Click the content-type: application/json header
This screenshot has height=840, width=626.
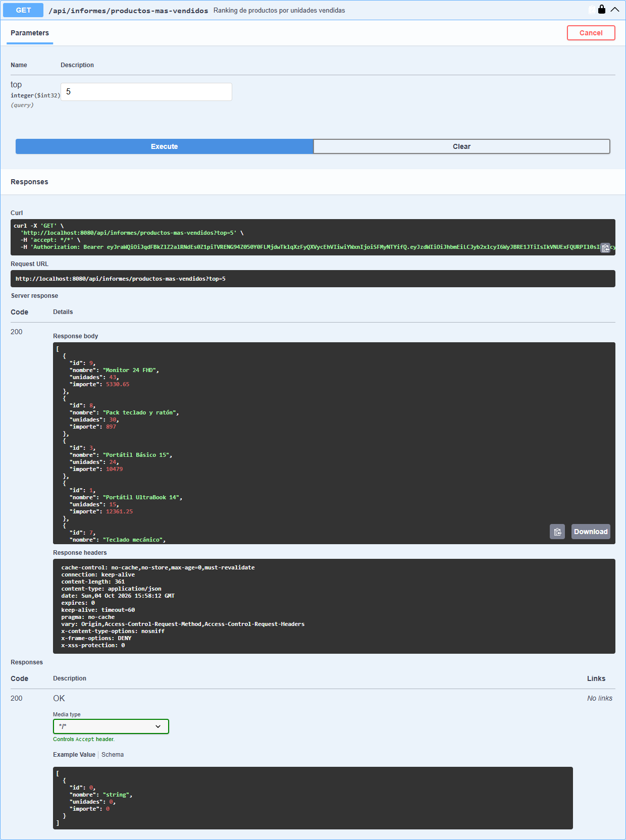tap(112, 589)
